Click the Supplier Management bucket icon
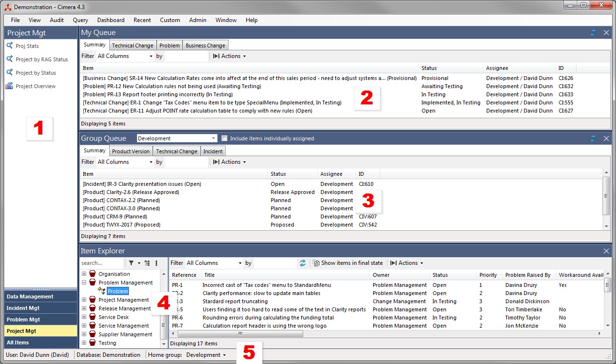The height and width of the screenshot is (364, 616). 92,334
